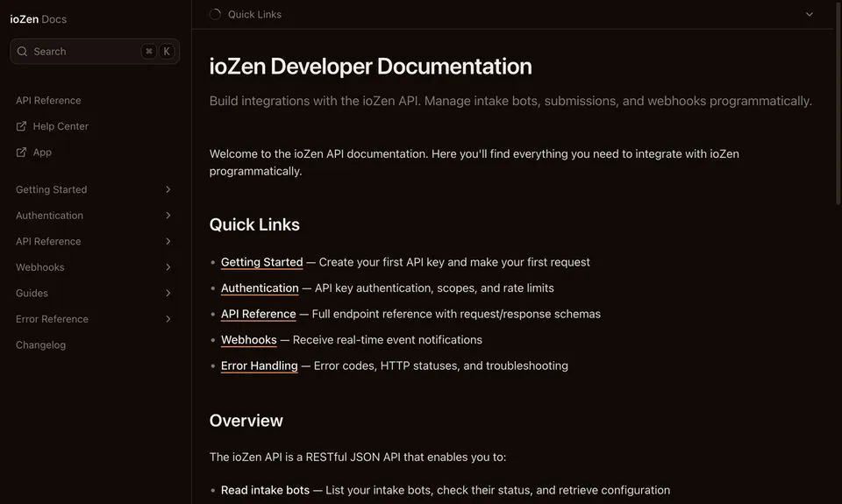Viewport: 842px width, 504px height.
Task: Expand the Authentication sidebar chevron
Action: tap(168, 216)
